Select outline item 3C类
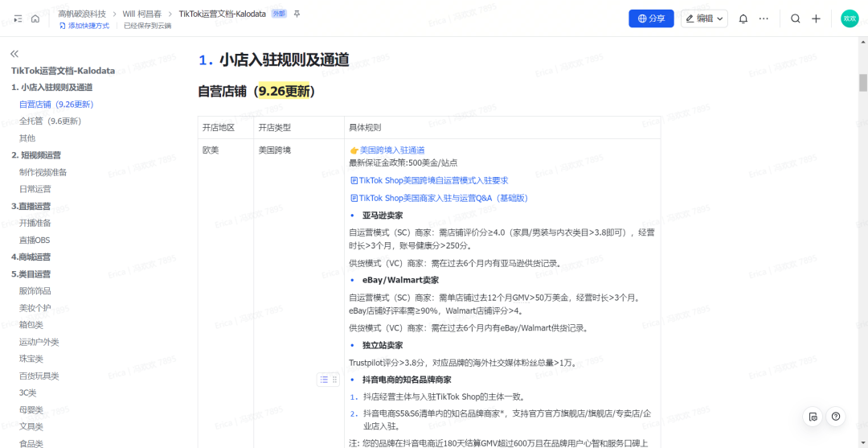Screen dimensions: 868x448 27,393
